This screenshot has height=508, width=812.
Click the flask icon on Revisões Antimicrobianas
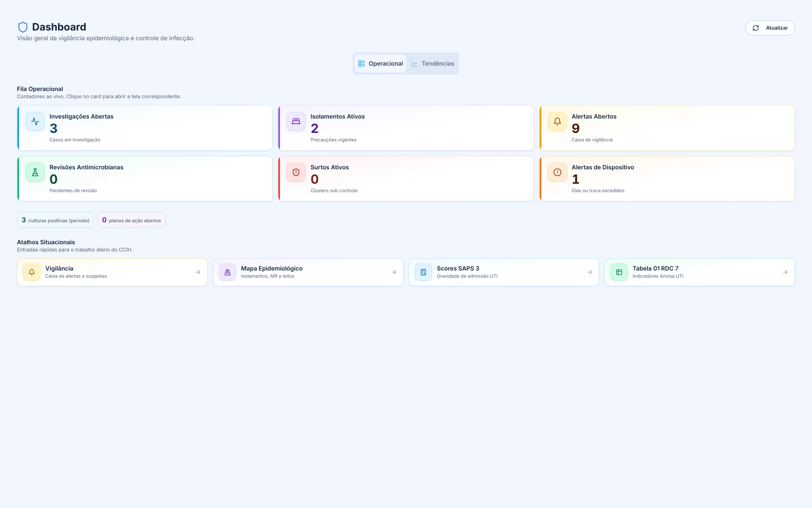35,172
